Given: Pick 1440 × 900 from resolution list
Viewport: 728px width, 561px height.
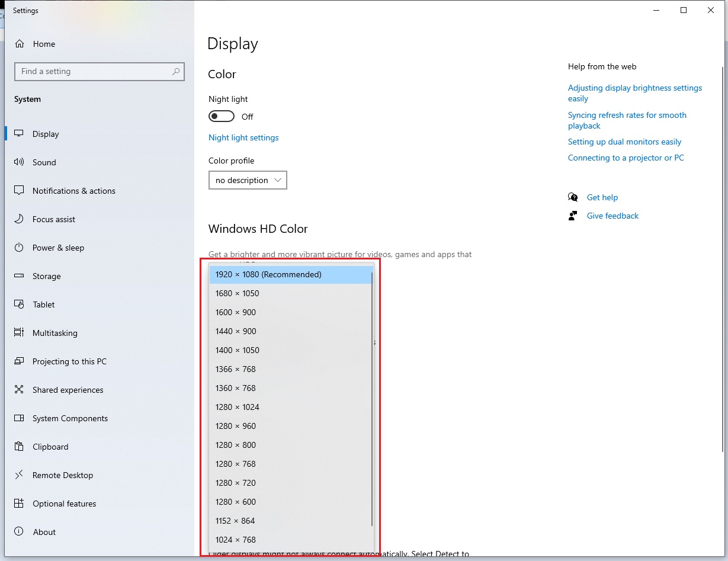Looking at the screenshot, I should click(x=291, y=331).
